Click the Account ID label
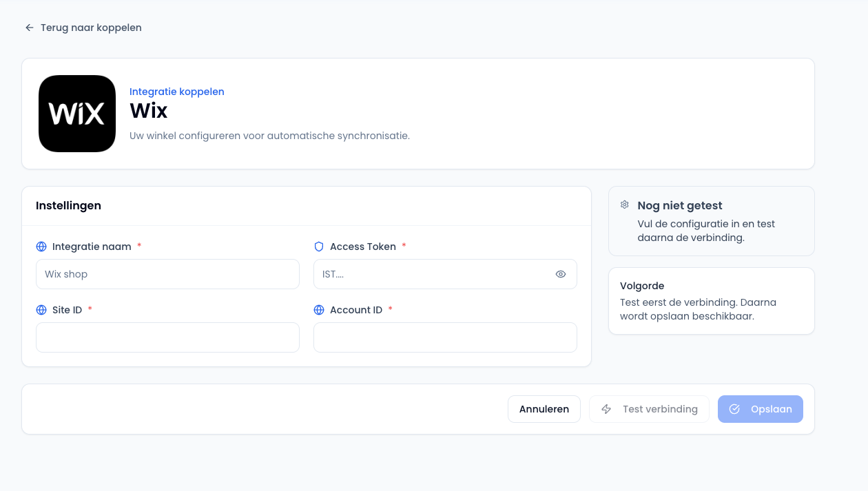The image size is (868, 491). click(x=356, y=310)
